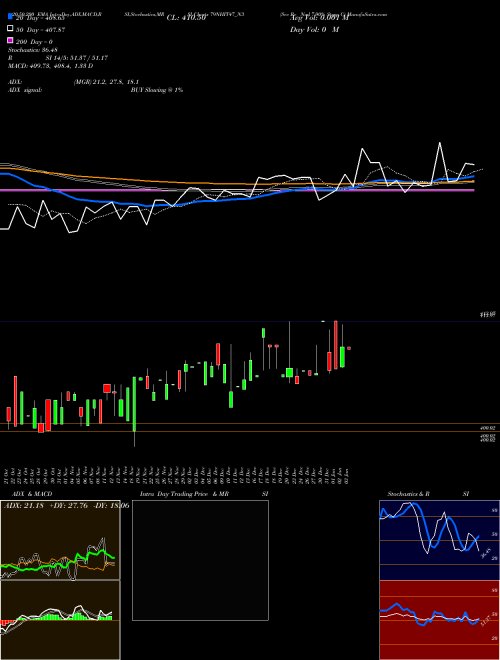Click the white 50 Day EMA legend swatch

[11, 29]
